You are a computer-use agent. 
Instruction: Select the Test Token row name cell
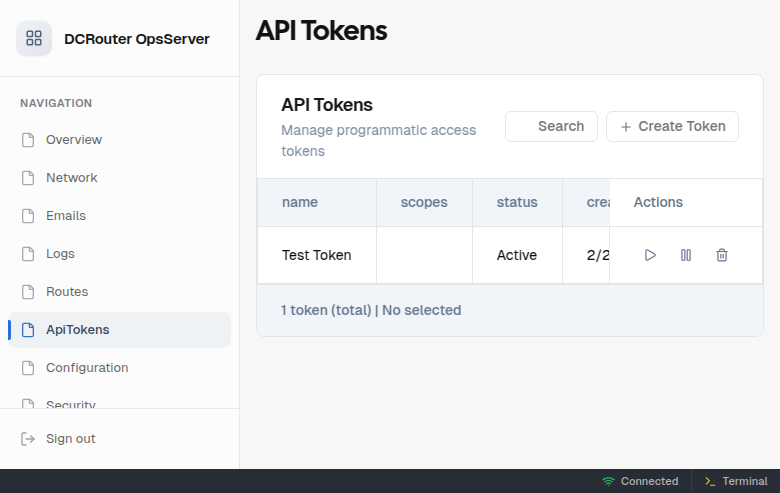click(x=317, y=255)
